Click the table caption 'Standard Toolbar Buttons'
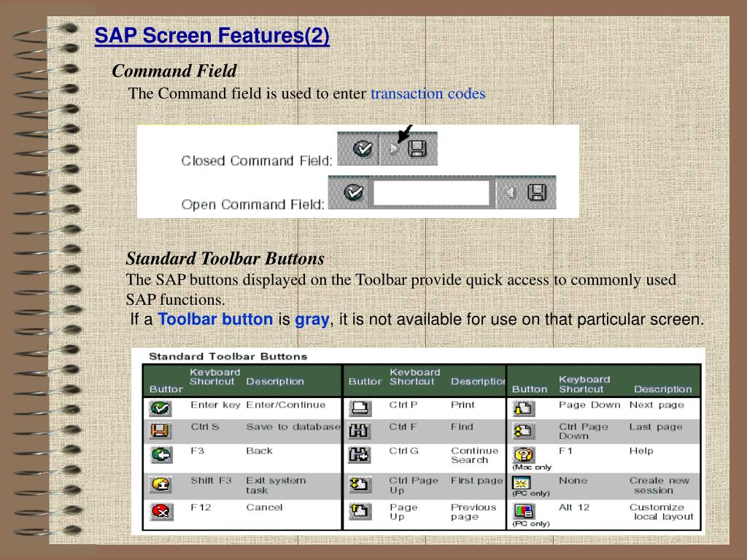747x560 pixels. (x=228, y=356)
